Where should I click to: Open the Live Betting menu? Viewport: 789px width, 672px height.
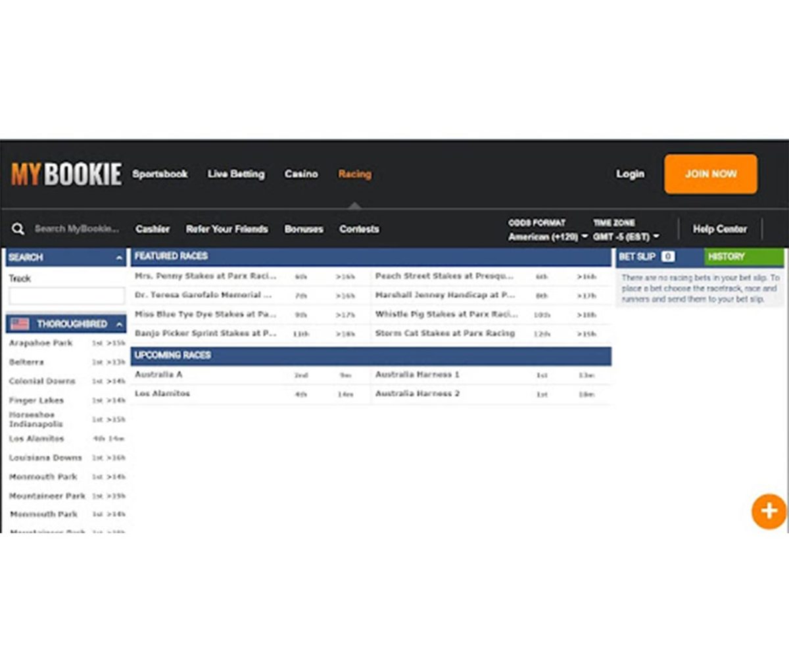(236, 174)
